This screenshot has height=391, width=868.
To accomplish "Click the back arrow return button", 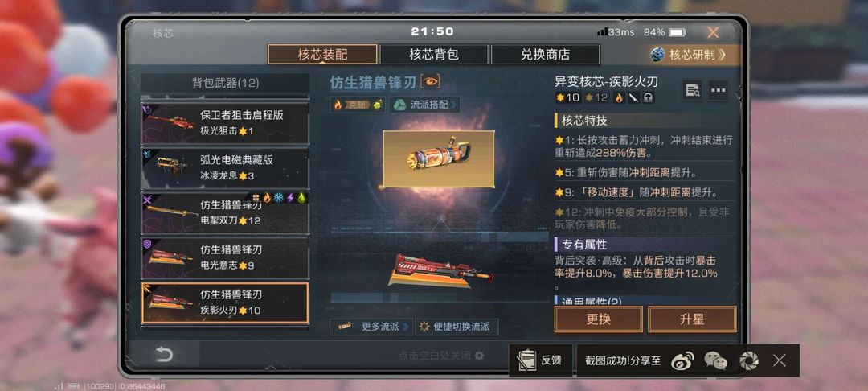I will (164, 354).
